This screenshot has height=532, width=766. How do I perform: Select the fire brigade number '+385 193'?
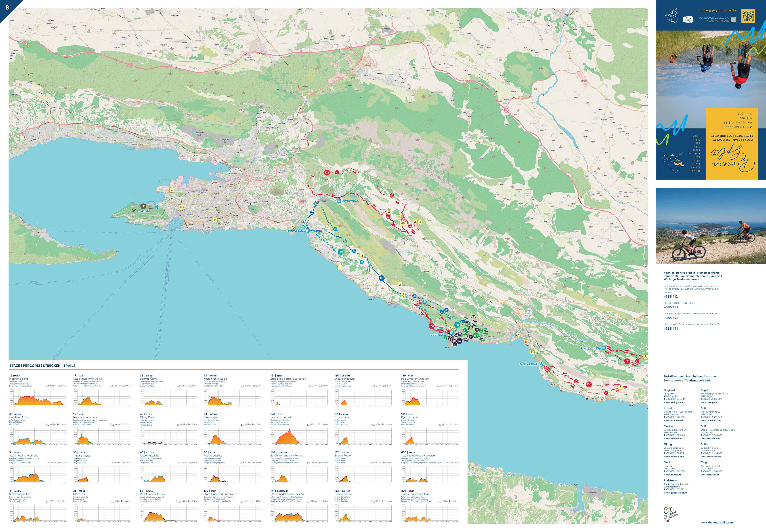click(x=671, y=318)
